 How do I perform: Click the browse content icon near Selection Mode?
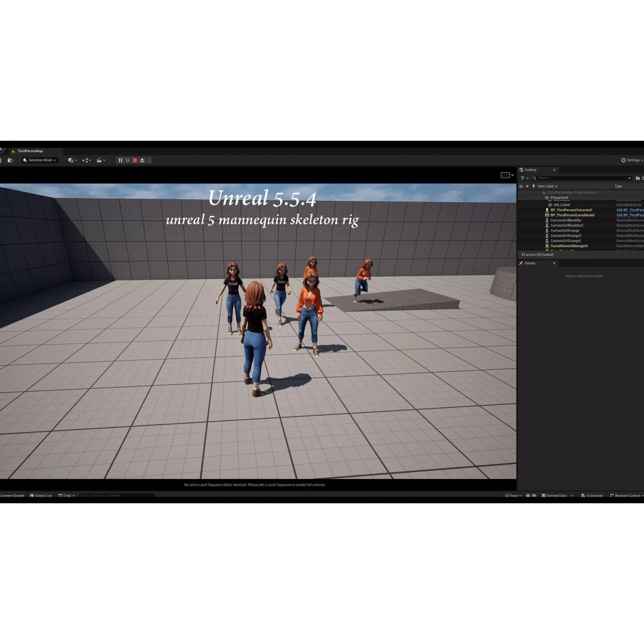tap(10, 160)
